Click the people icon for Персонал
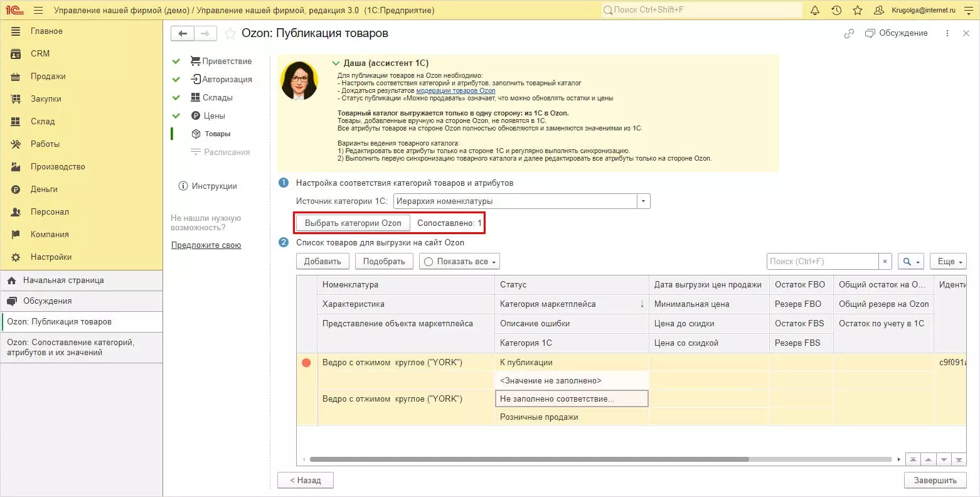 click(x=16, y=212)
